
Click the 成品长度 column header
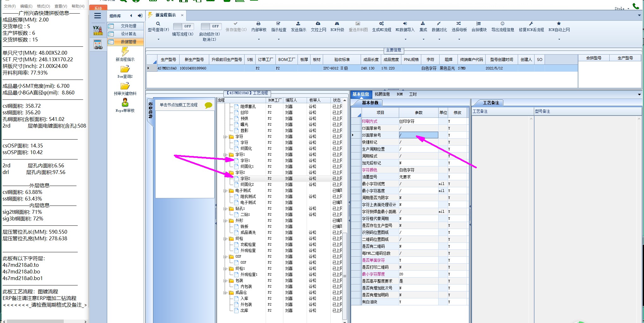click(x=371, y=59)
